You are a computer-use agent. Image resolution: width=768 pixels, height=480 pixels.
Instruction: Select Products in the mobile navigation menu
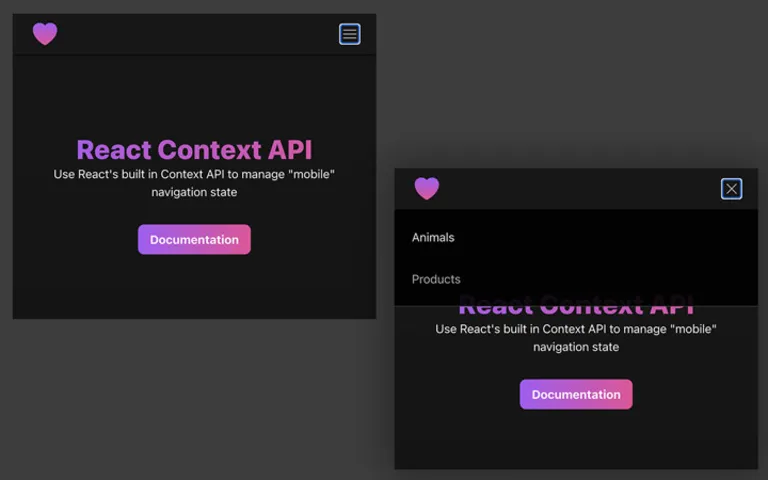pyautogui.click(x=436, y=279)
